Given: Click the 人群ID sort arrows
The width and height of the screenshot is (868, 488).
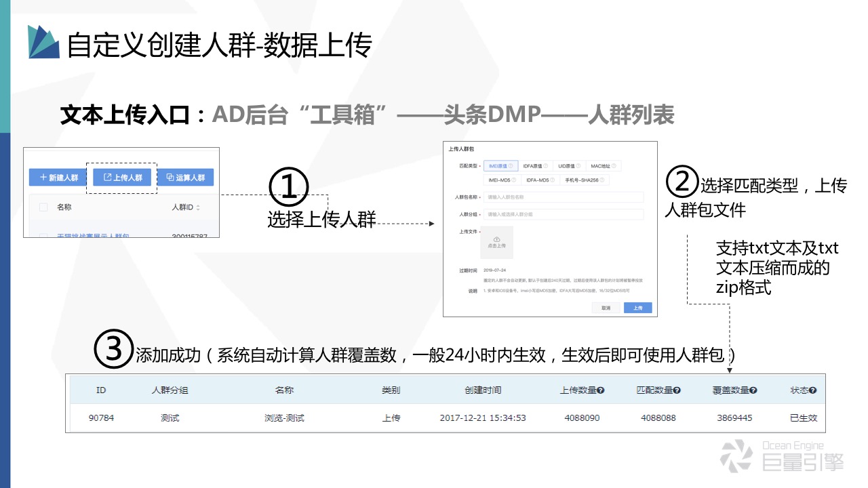Looking at the screenshot, I should [x=198, y=207].
